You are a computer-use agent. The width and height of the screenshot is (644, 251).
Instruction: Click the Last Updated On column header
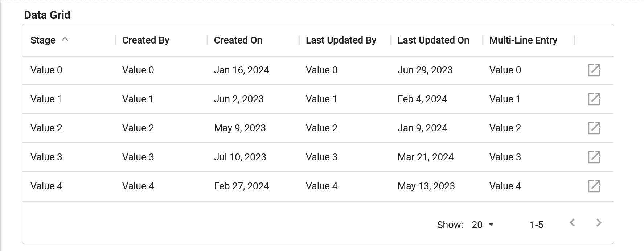click(x=433, y=40)
